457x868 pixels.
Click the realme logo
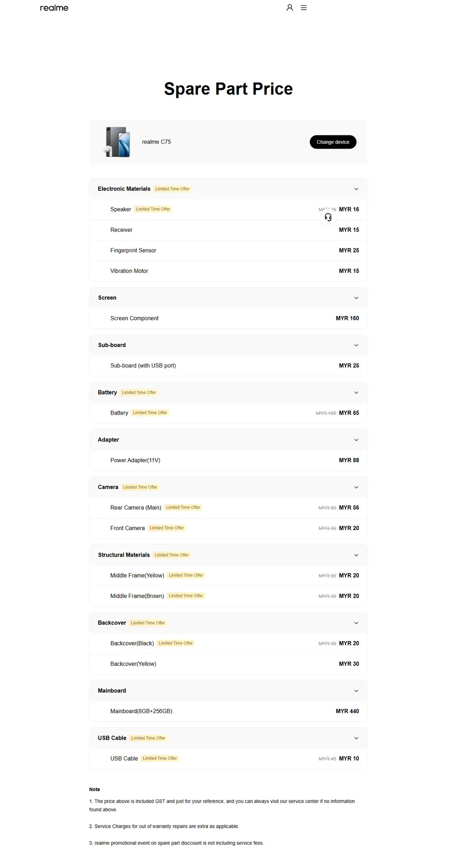pos(54,8)
